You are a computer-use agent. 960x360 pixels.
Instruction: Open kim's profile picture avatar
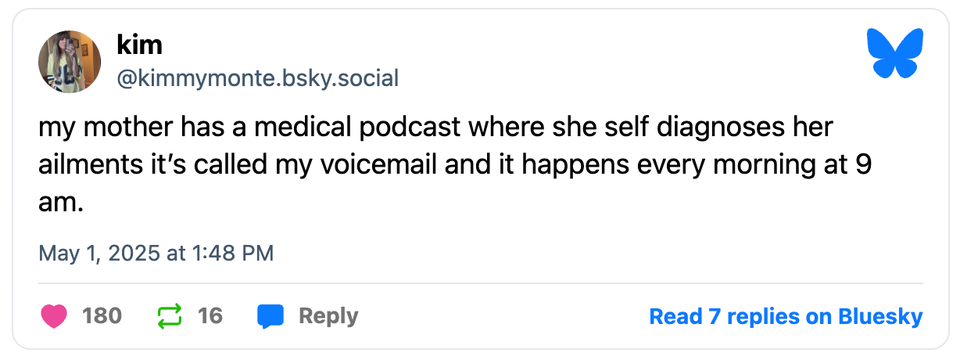(70, 61)
